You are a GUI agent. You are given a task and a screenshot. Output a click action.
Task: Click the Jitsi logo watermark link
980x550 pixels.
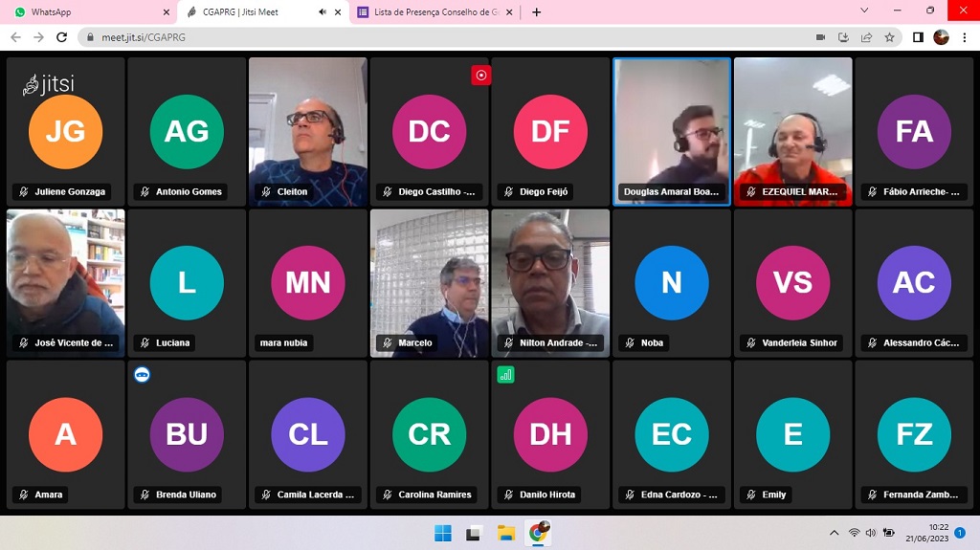[49, 84]
